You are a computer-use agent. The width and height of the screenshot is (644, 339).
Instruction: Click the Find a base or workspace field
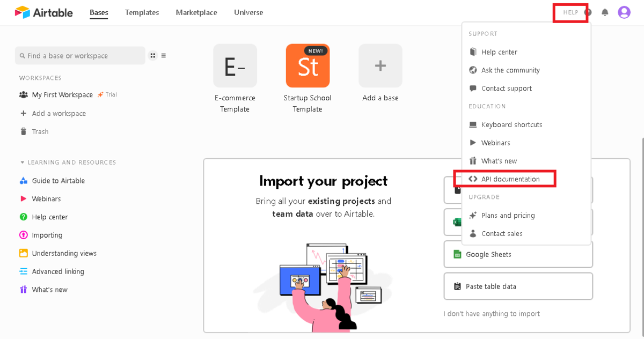pyautogui.click(x=80, y=56)
